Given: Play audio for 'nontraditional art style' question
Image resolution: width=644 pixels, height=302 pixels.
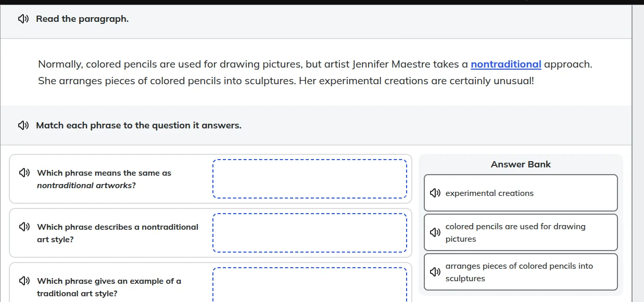Looking at the screenshot, I should point(23,226).
